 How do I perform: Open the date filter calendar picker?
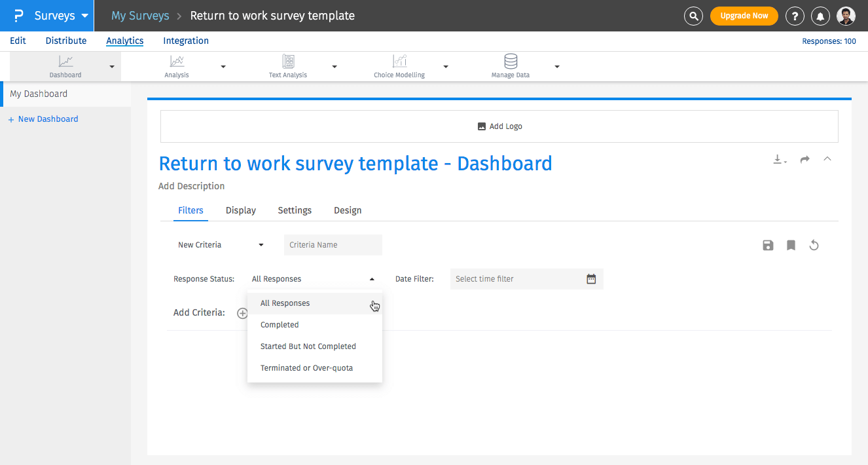tap(591, 278)
